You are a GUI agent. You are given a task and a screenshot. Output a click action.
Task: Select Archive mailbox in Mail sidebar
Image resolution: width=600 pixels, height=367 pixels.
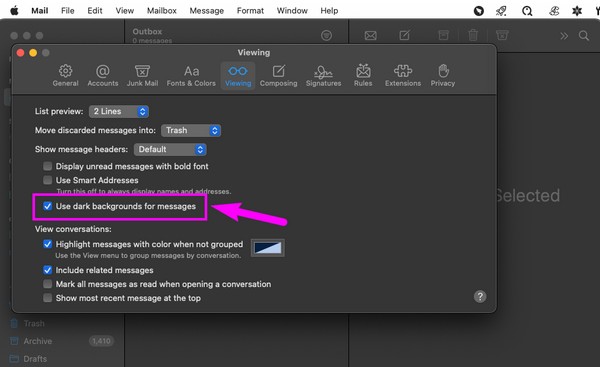coord(38,341)
